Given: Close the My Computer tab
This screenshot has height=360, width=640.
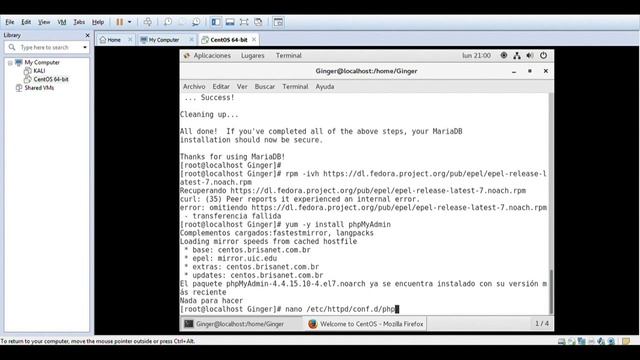Looking at the screenshot, I should [191, 39].
